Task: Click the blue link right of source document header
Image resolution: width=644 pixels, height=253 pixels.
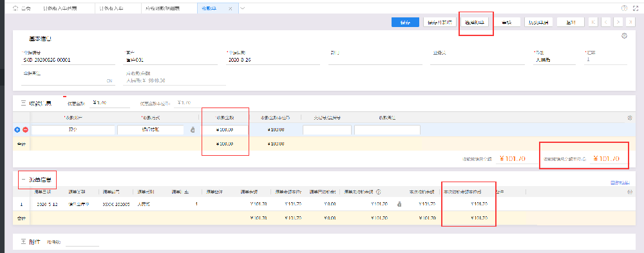Action: 620,183
